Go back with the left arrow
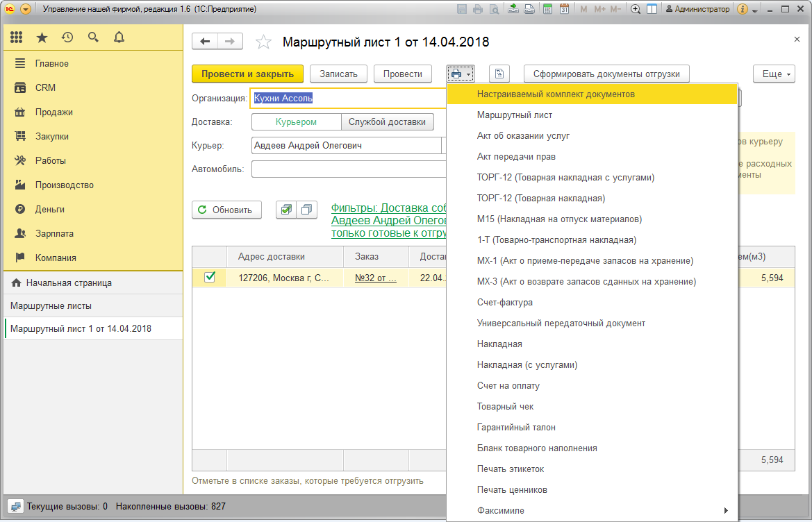The image size is (812, 522). [x=205, y=42]
